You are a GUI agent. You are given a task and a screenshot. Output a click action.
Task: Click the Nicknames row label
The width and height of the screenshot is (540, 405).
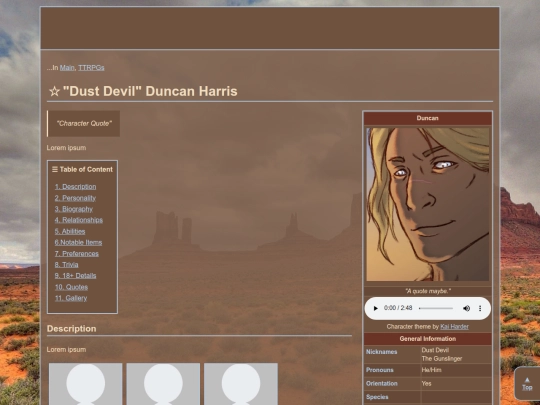(x=382, y=352)
